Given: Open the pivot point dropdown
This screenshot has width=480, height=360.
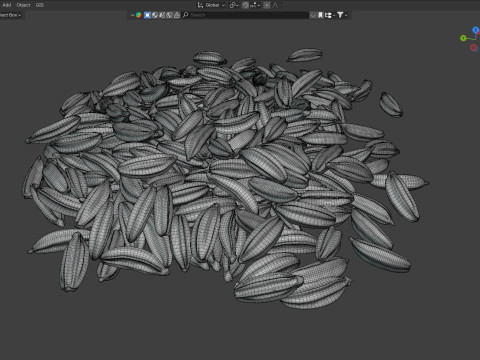Looking at the screenshot, I should (234, 5).
